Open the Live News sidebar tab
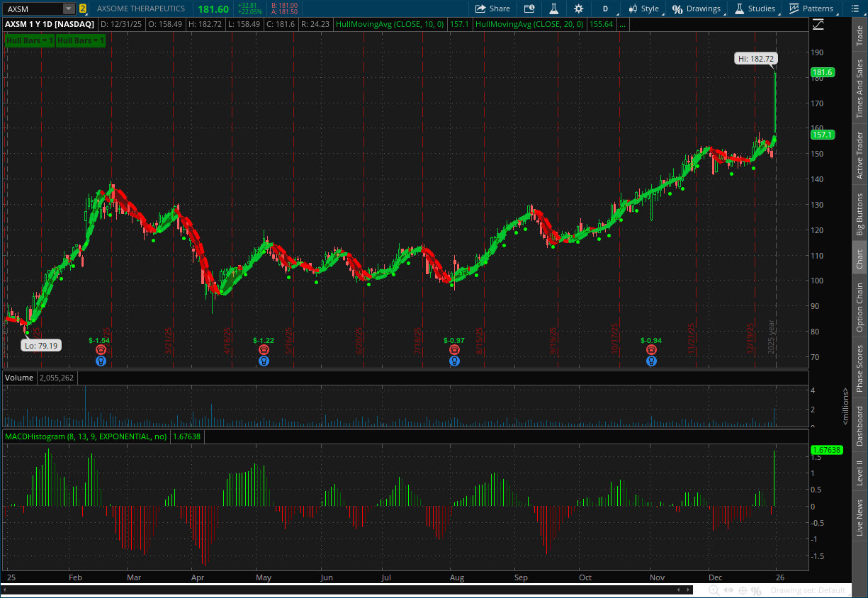 pos(859,517)
